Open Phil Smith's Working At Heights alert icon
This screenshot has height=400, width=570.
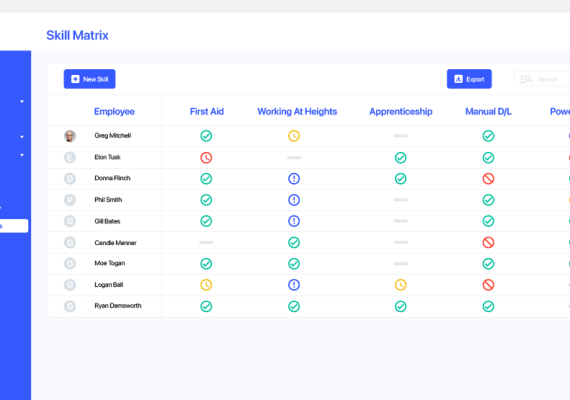(x=294, y=200)
